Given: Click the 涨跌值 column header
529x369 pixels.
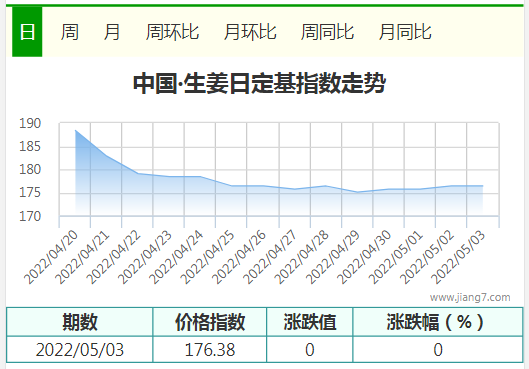Looking at the screenshot, I should click(x=310, y=322).
